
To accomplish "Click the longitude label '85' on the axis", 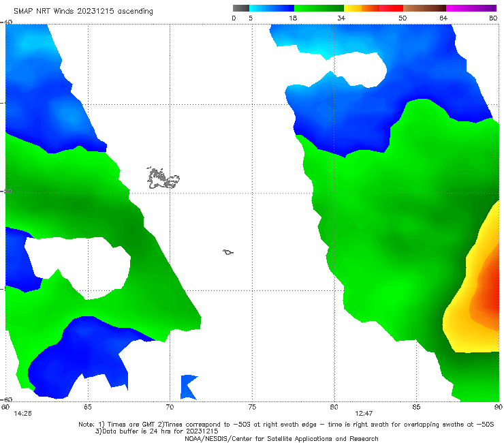I will tap(416, 407).
